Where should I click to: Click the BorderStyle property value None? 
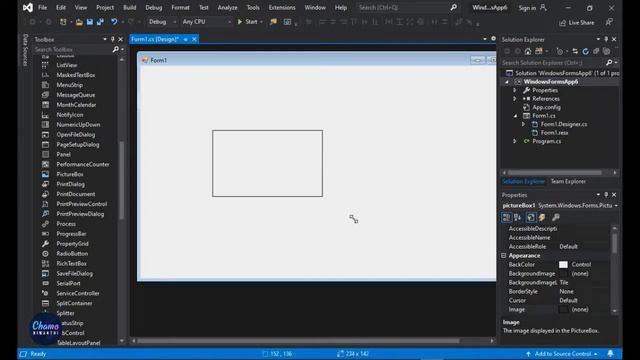pos(566,291)
